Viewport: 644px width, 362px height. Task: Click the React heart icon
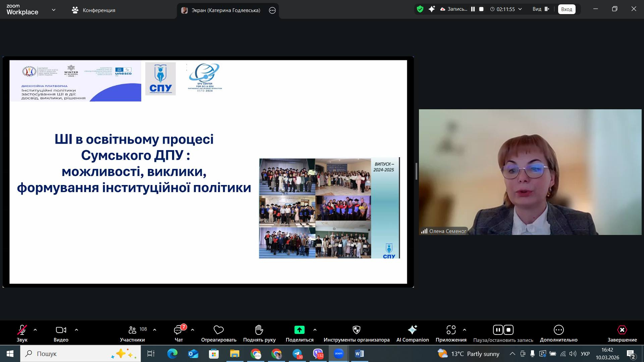click(x=218, y=330)
